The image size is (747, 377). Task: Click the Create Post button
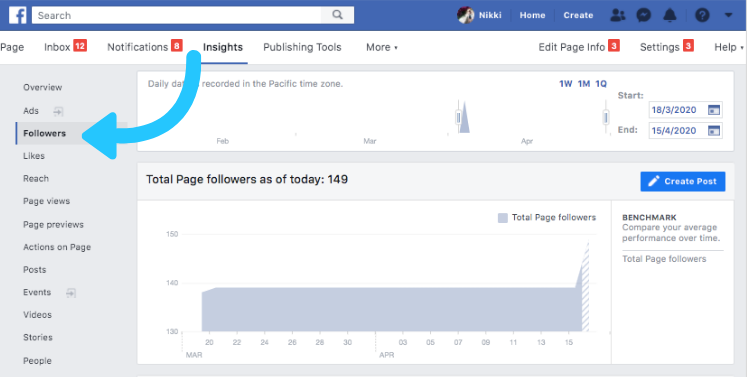(x=683, y=181)
